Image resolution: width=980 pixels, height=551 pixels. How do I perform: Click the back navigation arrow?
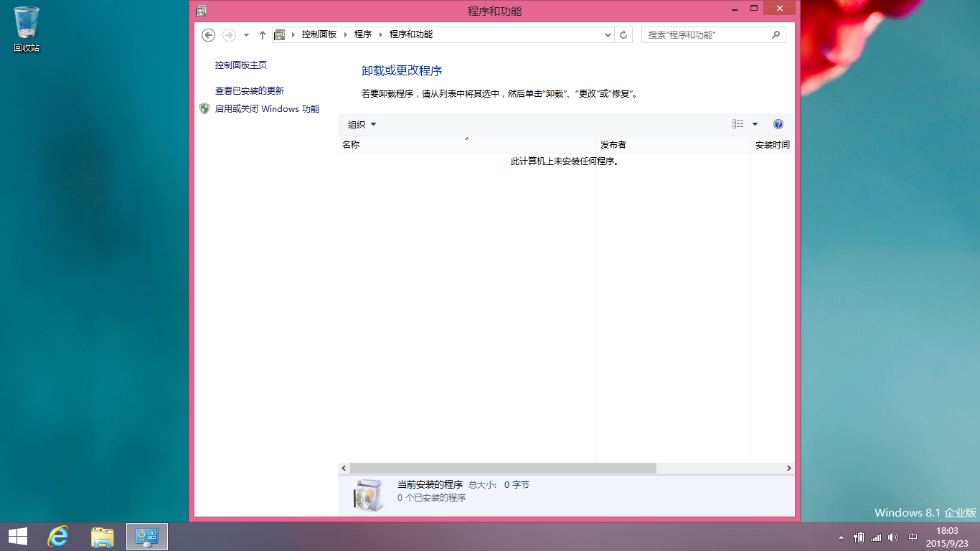(x=209, y=34)
